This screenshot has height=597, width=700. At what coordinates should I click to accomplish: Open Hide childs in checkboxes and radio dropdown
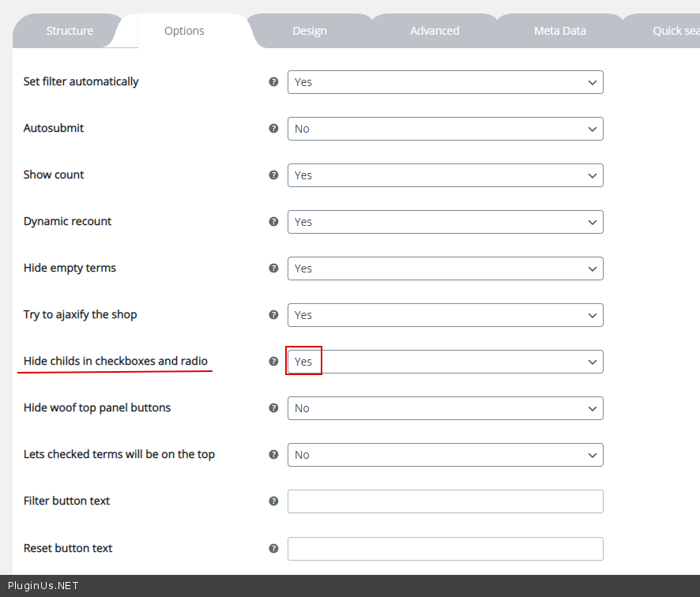[x=445, y=362]
